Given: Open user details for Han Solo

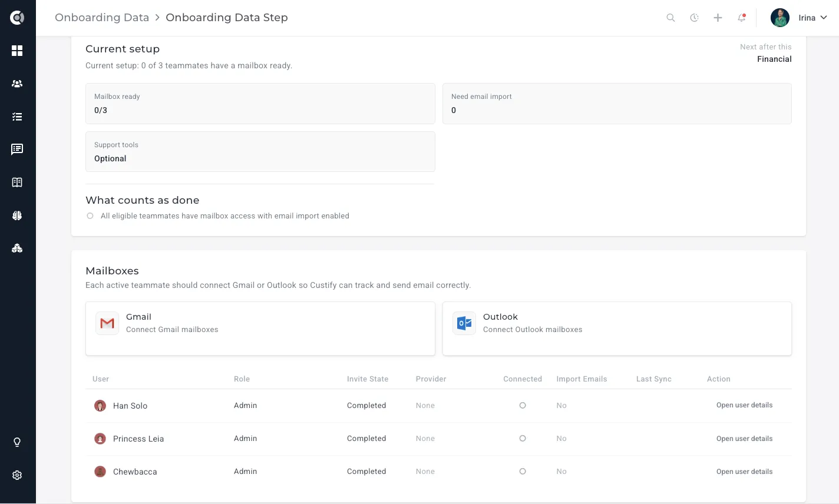Looking at the screenshot, I should point(744,405).
